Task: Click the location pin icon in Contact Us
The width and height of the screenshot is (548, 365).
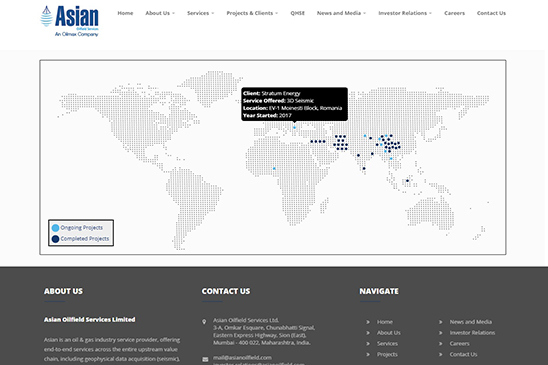Action: 204,322
